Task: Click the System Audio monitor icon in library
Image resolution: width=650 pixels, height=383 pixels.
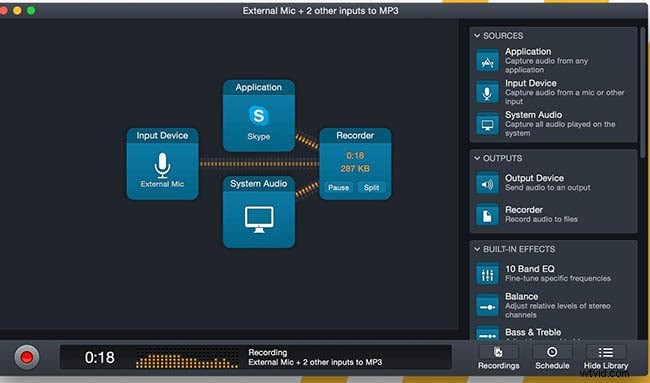Action: [487, 124]
